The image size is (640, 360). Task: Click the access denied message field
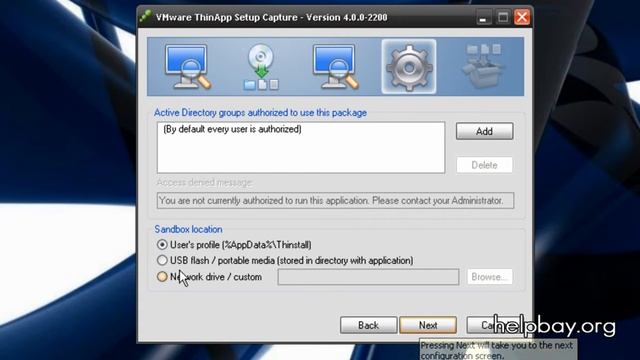coord(335,201)
